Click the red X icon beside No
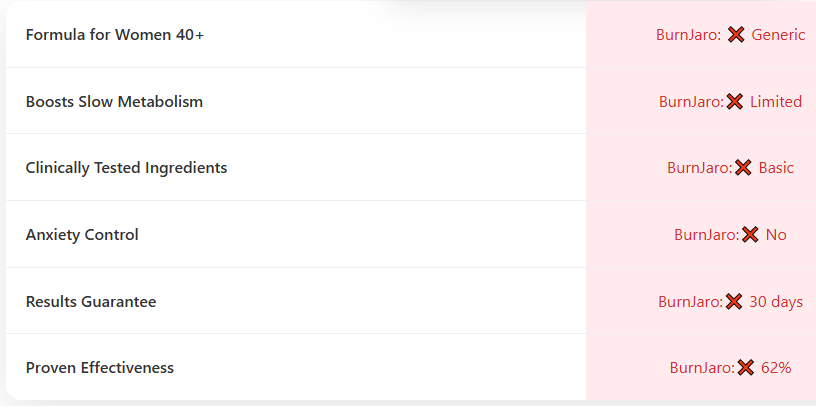The height and width of the screenshot is (409, 816). tap(750, 235)
